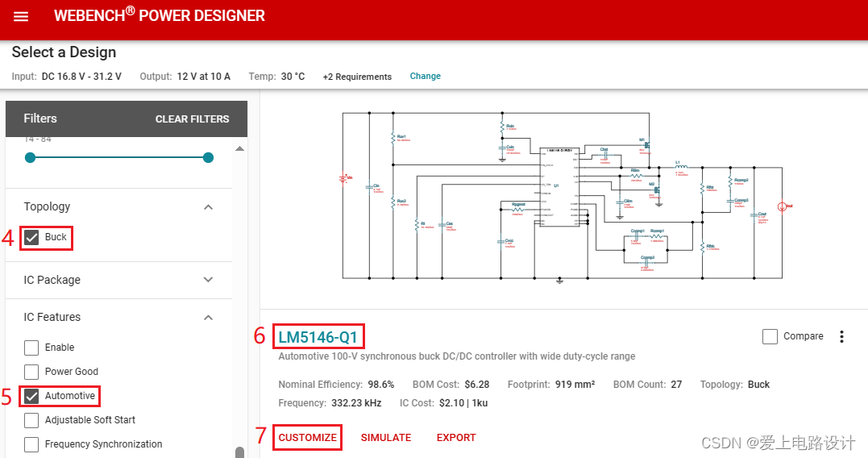Viewport: 868px width, 458px height.
Task: Open the LM5146-Q1 part link
Action: pyautogui.click(x=318, y=337)
